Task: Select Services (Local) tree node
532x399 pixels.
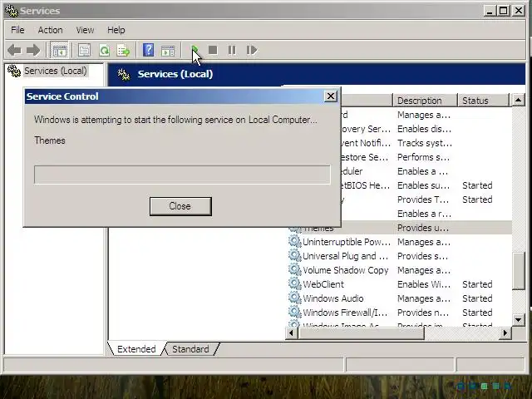Action: coord(56,71)
